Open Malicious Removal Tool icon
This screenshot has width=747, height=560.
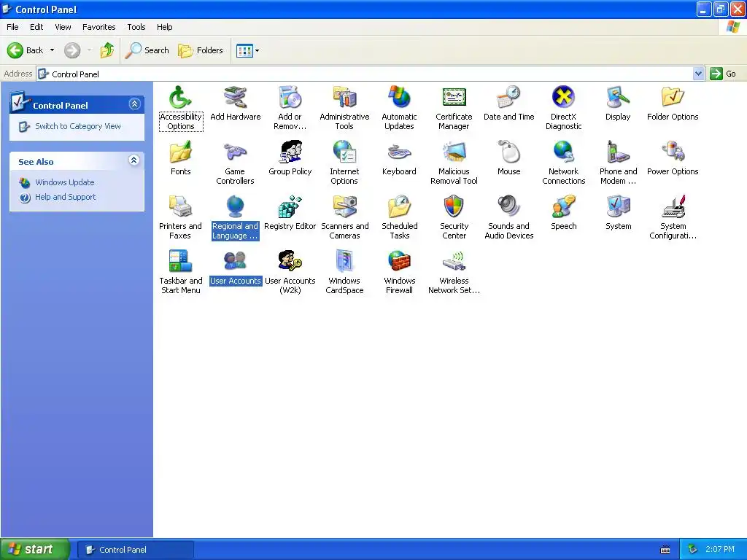point(454,152)
